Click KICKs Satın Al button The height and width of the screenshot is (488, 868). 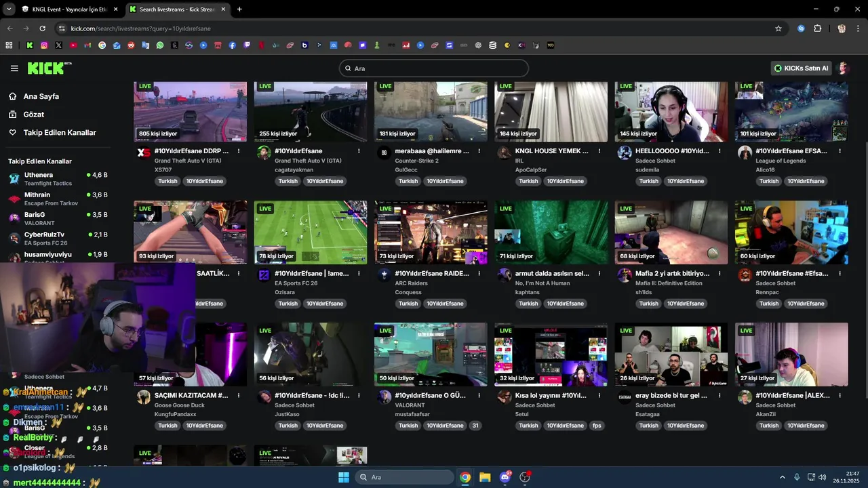click(x=802, y=68)
